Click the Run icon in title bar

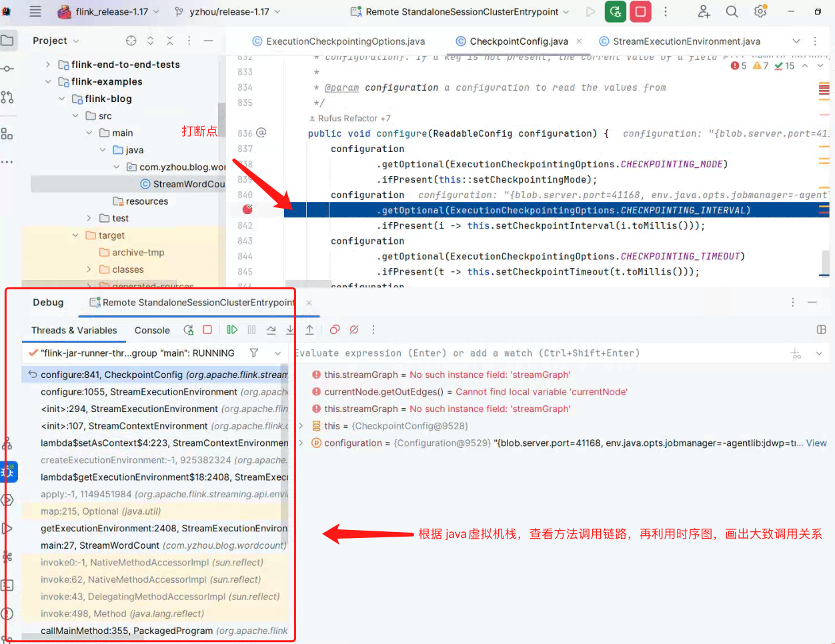[590, 11]
